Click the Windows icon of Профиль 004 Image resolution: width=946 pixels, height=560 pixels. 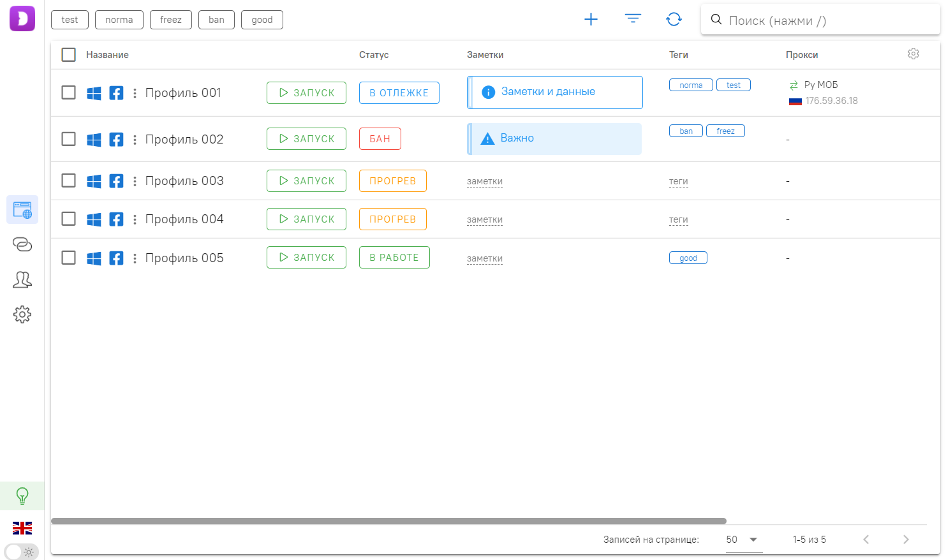[94, 219]
